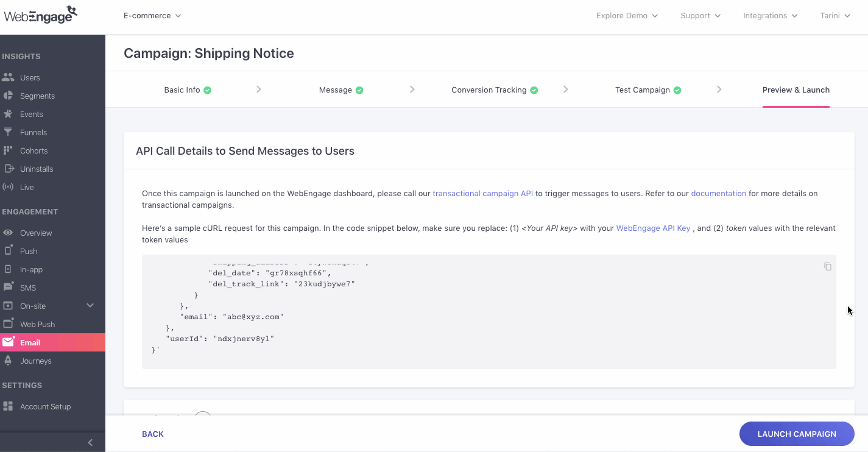Open the Integrations dropdown menu

pyautogui.click(x=770, y=16)
